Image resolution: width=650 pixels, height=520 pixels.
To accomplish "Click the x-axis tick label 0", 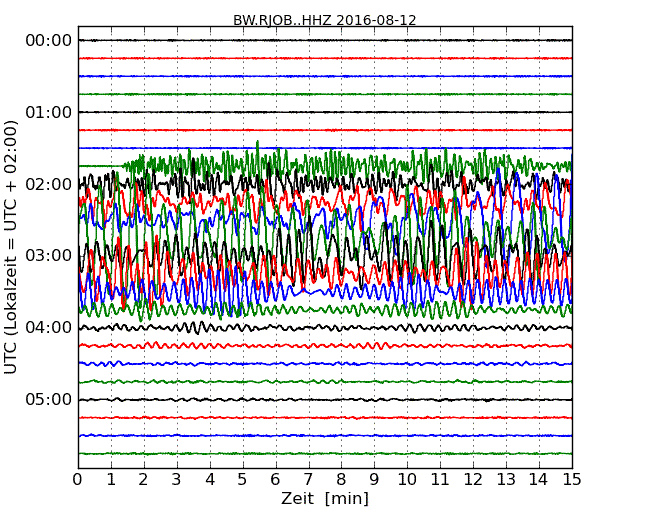I will coord(78,480).
